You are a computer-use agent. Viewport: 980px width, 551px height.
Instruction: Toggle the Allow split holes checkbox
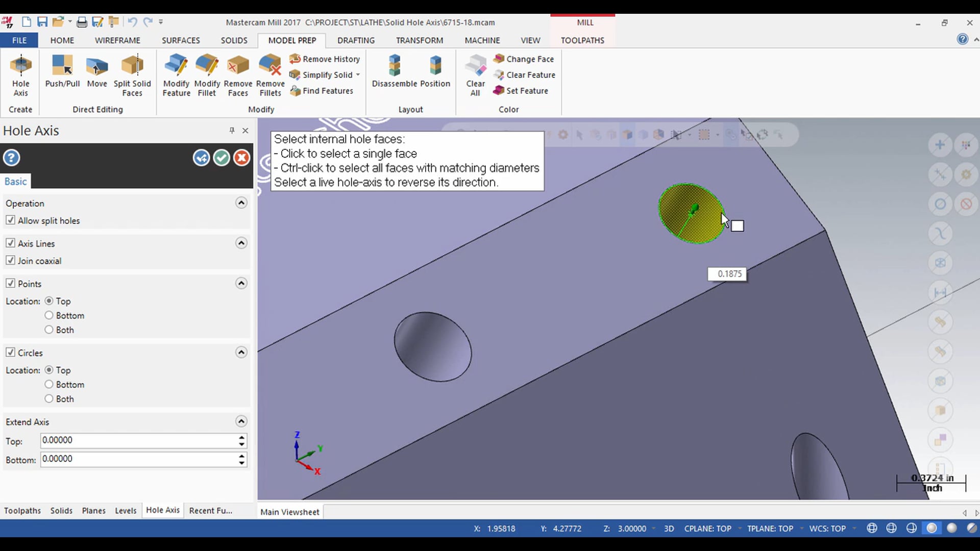[10, 220]
